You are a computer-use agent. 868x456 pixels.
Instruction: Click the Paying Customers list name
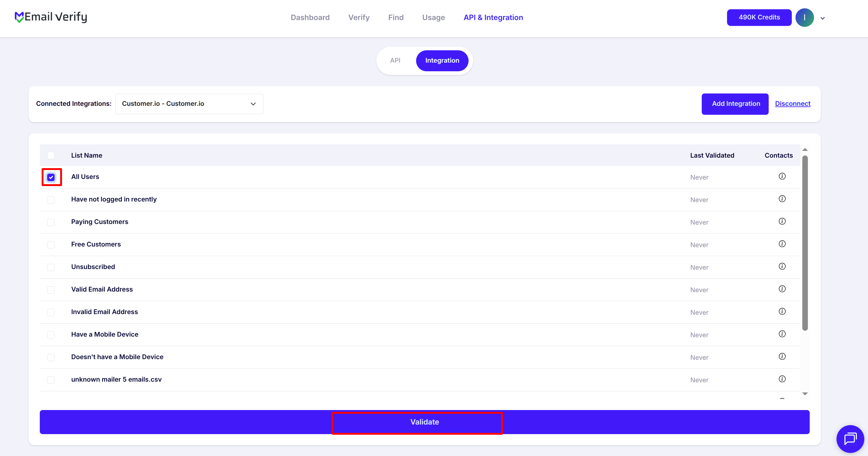coord(100,222)
